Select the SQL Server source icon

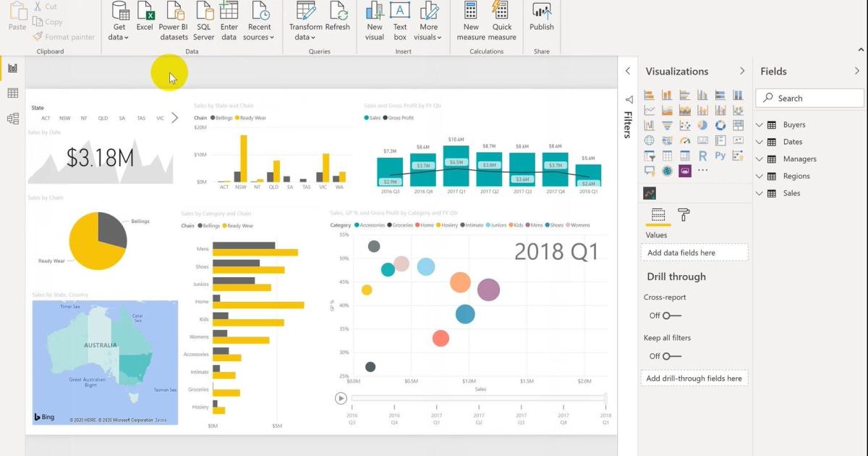click(x=204, y=20)
